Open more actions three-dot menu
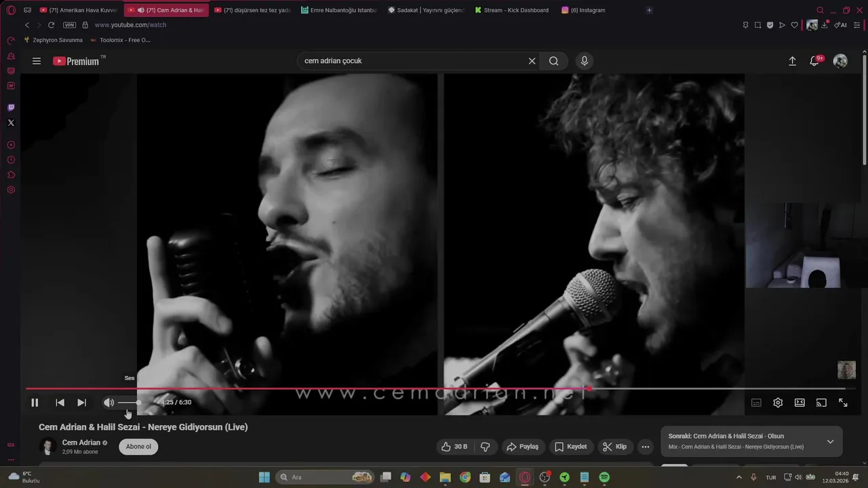This screenshot has width=868, height=488. (x=646, y=447)
